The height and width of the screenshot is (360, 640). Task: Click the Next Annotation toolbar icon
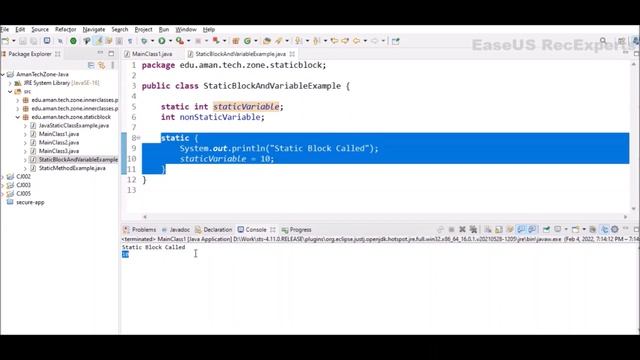tap(299, 41)
